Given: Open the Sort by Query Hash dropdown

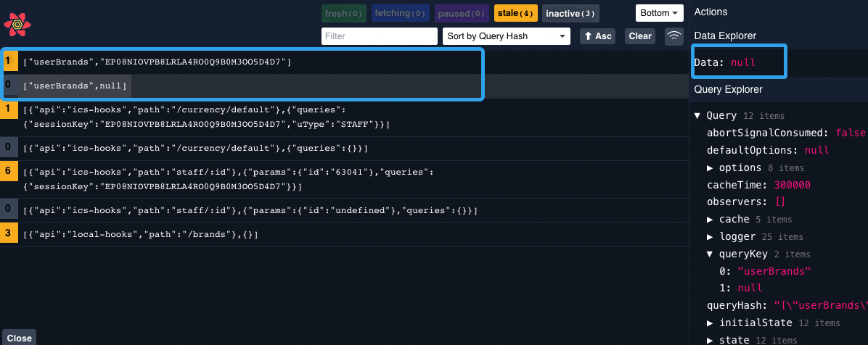Looking at the screenshot, I should 506,36.
